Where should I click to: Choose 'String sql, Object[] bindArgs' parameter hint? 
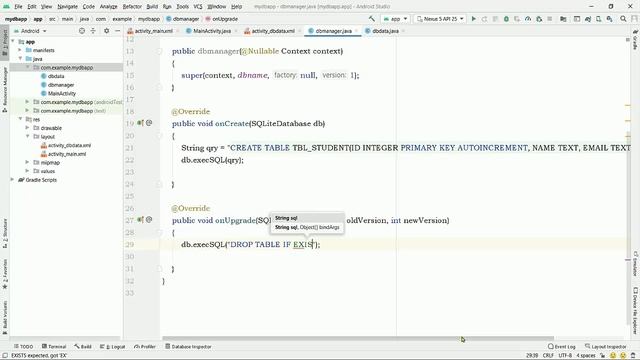pos(307,227)
